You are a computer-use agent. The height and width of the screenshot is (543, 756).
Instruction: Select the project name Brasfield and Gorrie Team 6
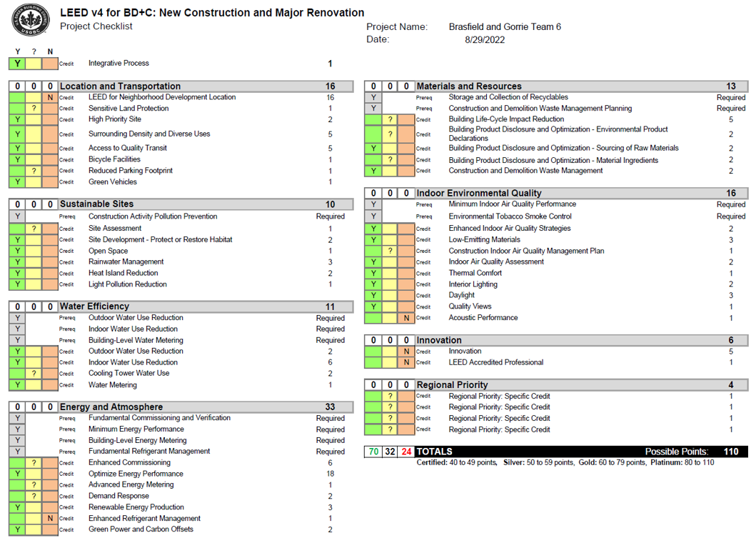(x=505, y=27)
